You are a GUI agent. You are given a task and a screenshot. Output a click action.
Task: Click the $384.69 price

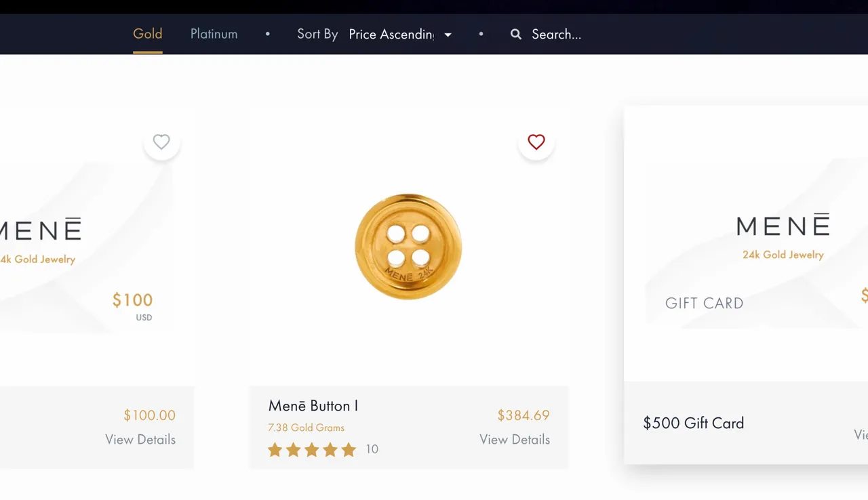(x=524, y=415)
